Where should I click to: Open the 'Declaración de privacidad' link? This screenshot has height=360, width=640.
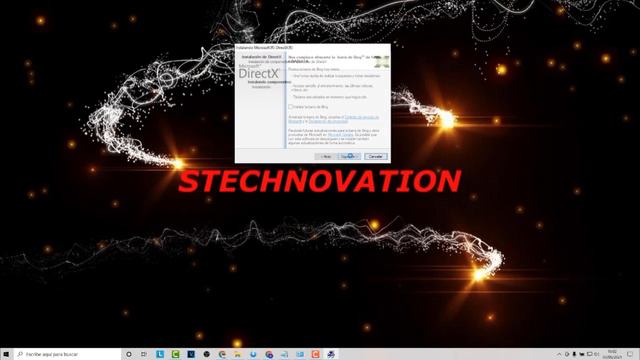[x=328, y=122]
